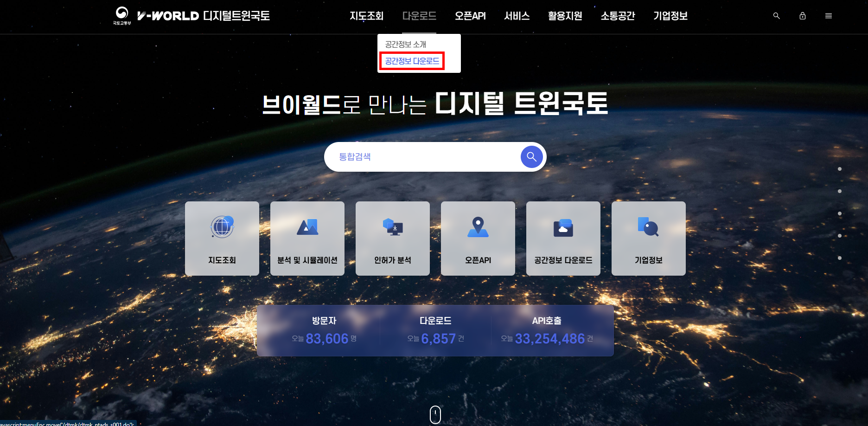
Task: Click the V-WORLD 디지털트윈국토 logo
Action: (203, 16)
